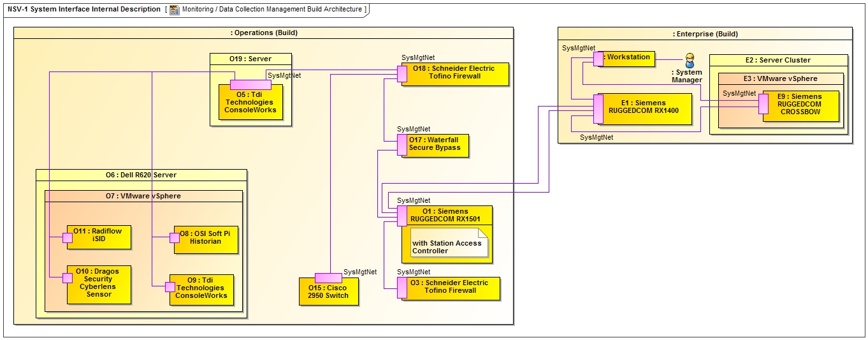Select the E1 Siemens RUGGEDCOM RX1400 block
868x340 pixels.
644,108
